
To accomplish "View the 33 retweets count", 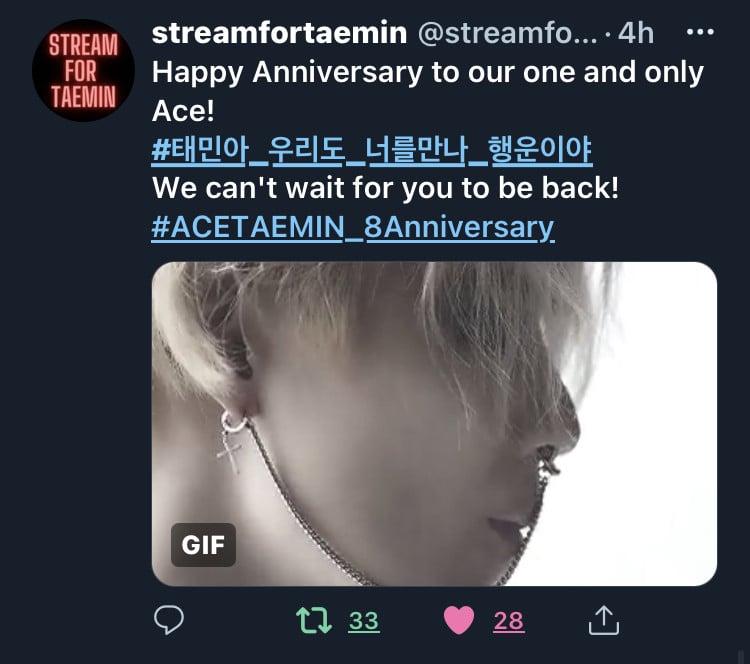I will pos(364,621).
